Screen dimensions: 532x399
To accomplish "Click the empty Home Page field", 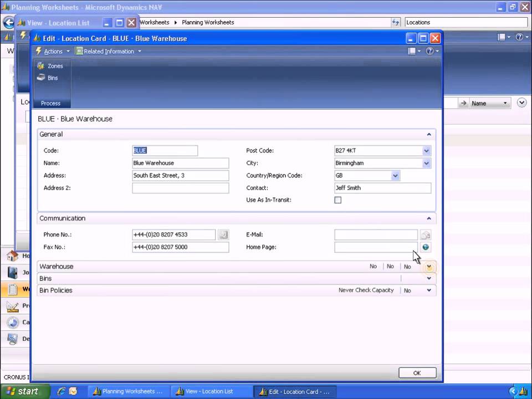I will (376, 247).
